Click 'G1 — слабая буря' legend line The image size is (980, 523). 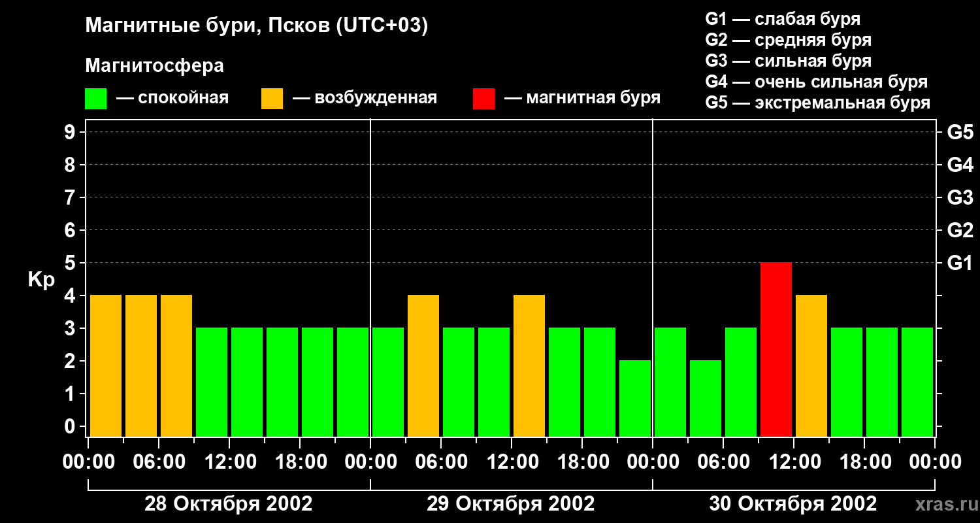pos(783,19)
